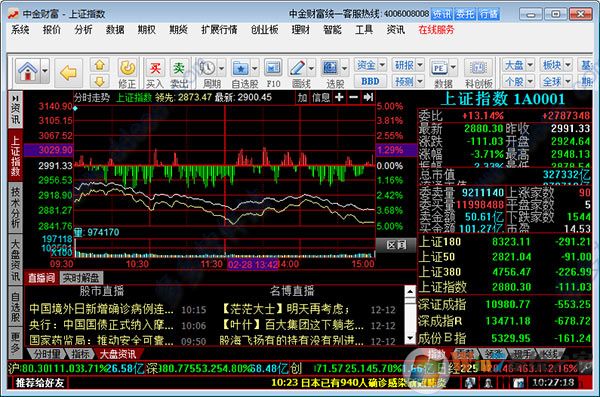Screen dimensions: 600x397
Task: Open the 分析 menu
Action: (83, 30)
